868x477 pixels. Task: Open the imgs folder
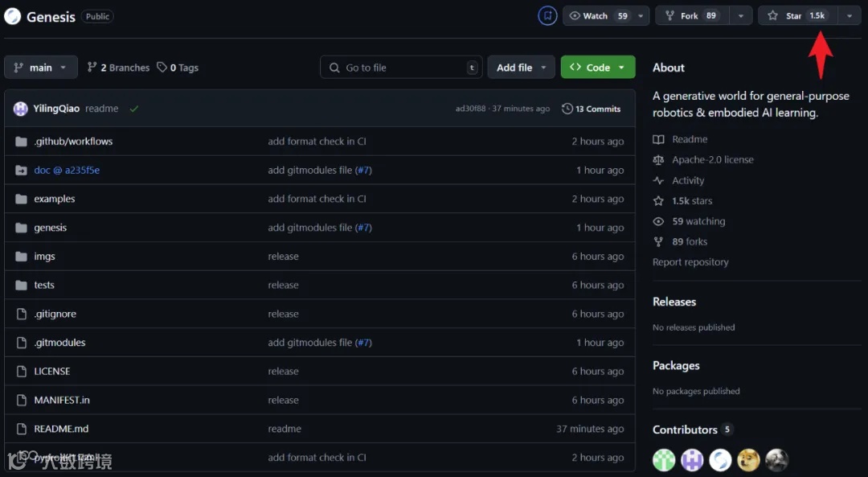(44, 257)
